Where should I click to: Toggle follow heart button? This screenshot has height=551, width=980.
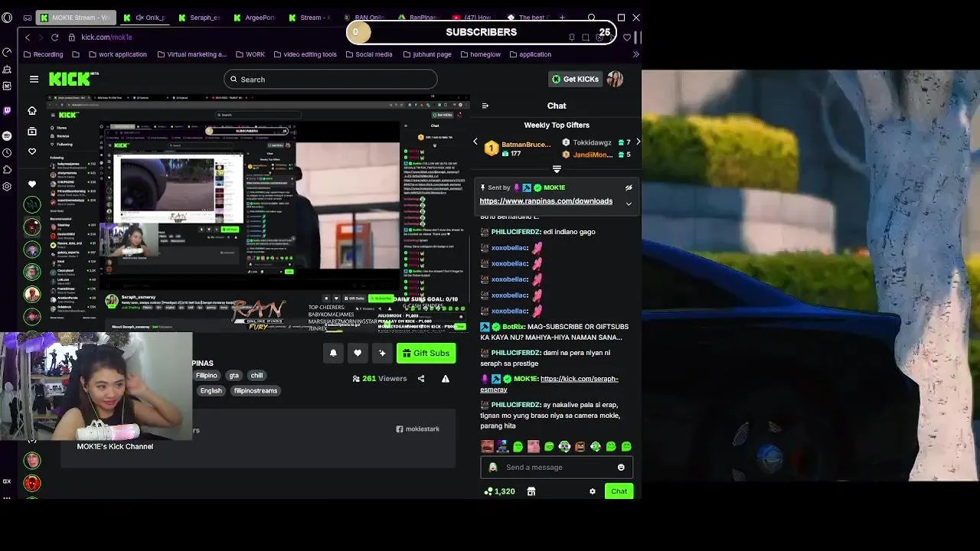click(358, 353)
